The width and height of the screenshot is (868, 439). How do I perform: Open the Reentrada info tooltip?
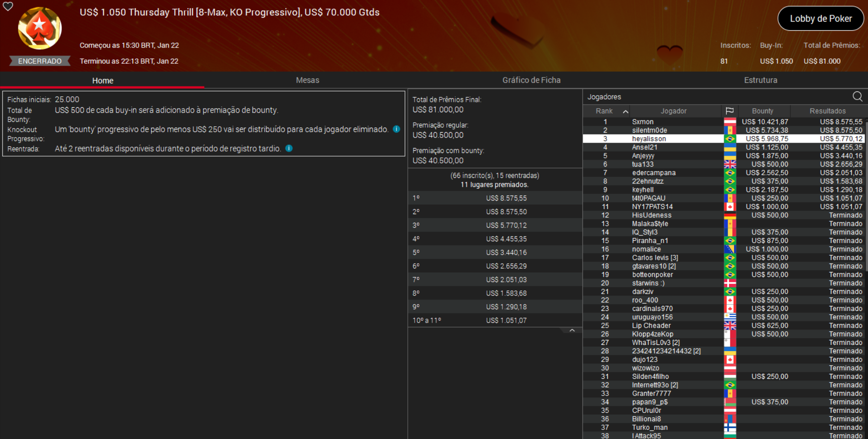click(x=289, y=148)
